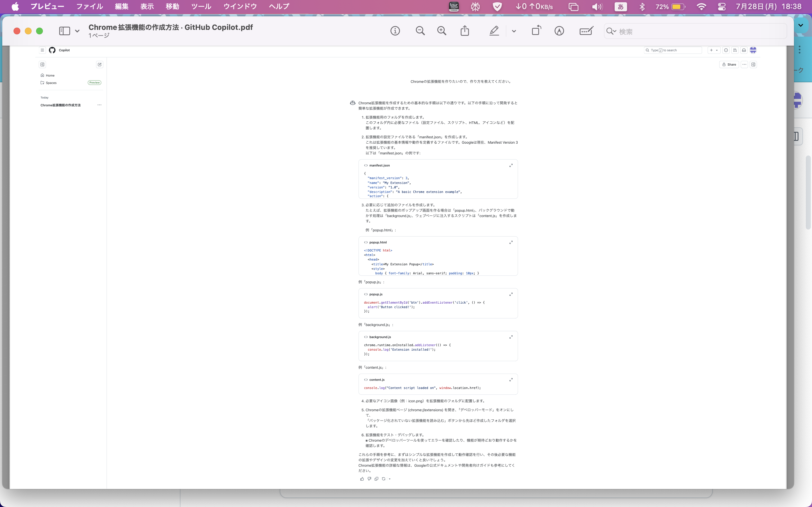Click the document info inspector icon
The image size is (812, 507).
pos(395,31)
